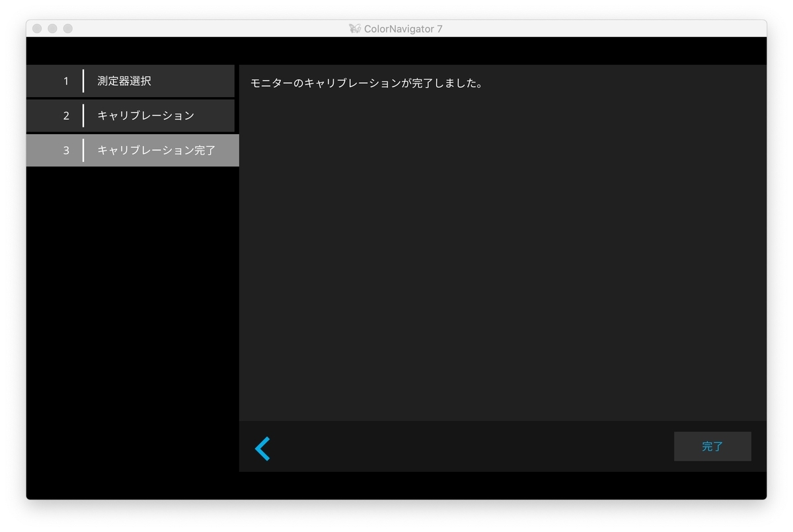The height and width of the screenshot is (532, 793).
Task: Select step 1 測定器選択
Action: (x=130, y=81)
